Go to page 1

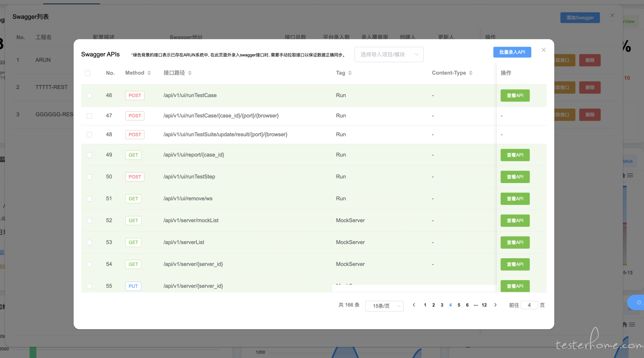click(x=425, y=305)
